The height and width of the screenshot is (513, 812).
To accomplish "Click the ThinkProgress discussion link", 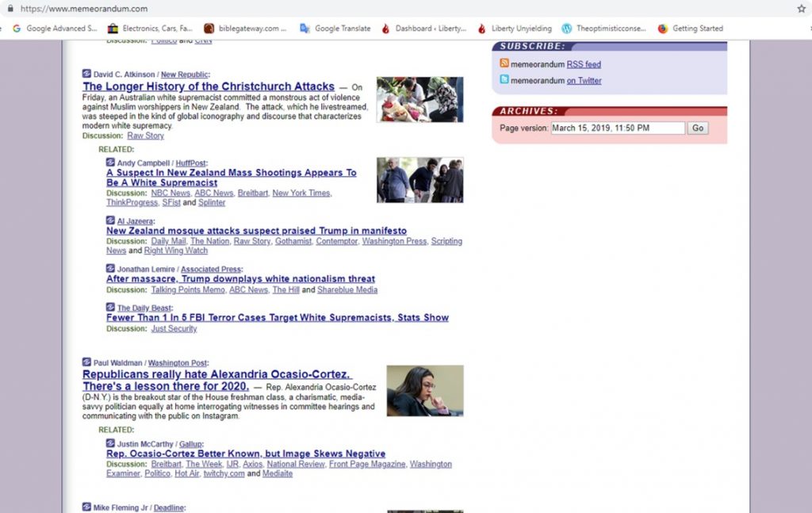I will [132, 202].
